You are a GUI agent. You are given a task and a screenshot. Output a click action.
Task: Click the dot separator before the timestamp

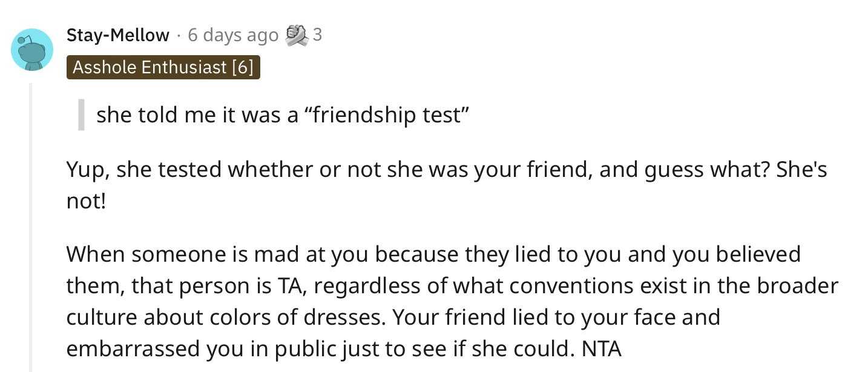tap(179, 36)
